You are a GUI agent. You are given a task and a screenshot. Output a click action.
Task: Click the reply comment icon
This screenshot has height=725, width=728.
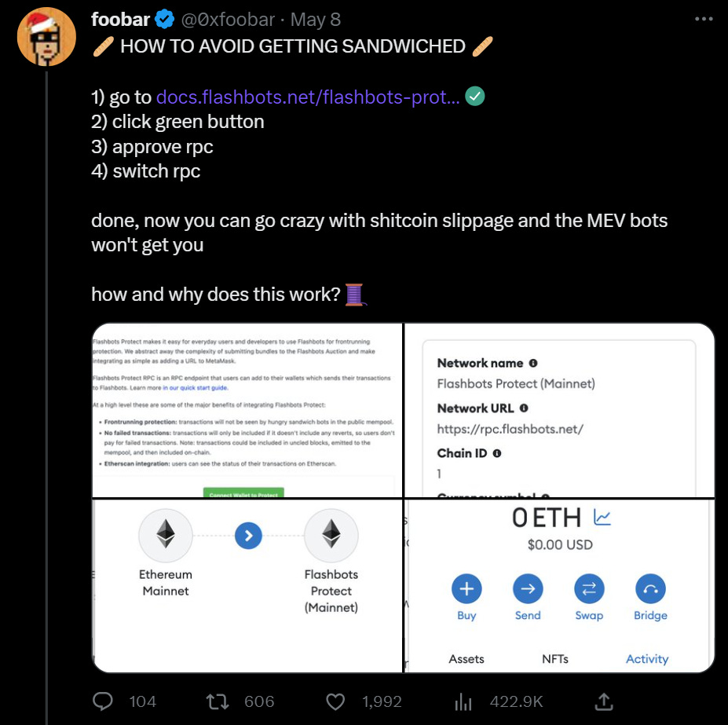point(104,701)
